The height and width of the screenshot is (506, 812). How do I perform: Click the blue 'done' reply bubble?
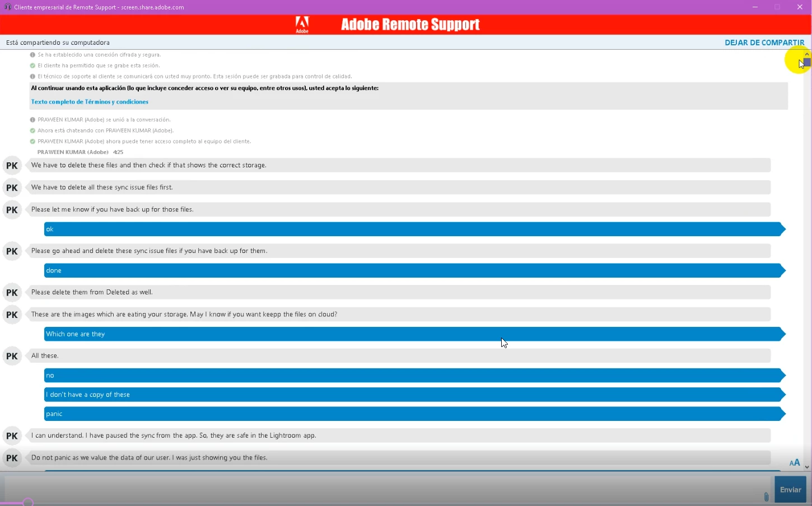(414, 270)
